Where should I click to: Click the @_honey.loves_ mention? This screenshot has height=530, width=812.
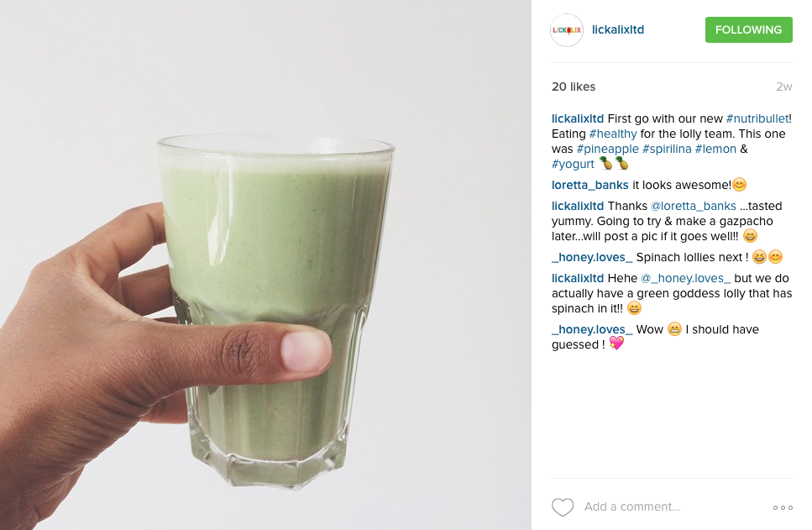click(x=686, y=278)
